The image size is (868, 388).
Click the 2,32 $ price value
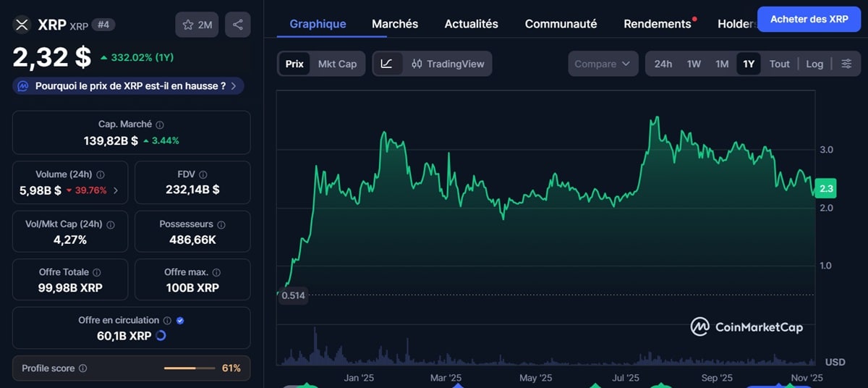tap(52, 57)
